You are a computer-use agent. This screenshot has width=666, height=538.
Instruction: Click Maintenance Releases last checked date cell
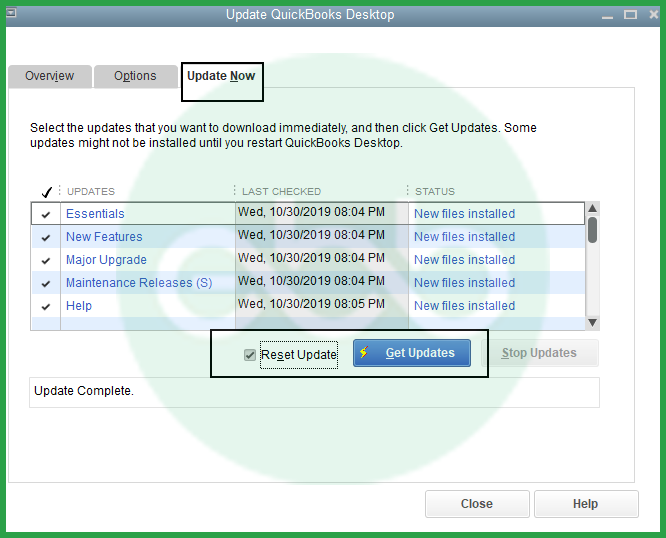311,281
